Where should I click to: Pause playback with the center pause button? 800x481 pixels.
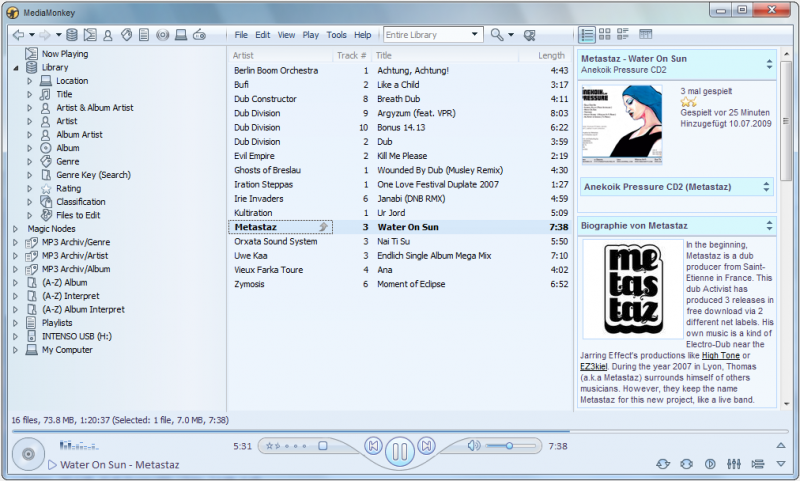coord(399,451)
